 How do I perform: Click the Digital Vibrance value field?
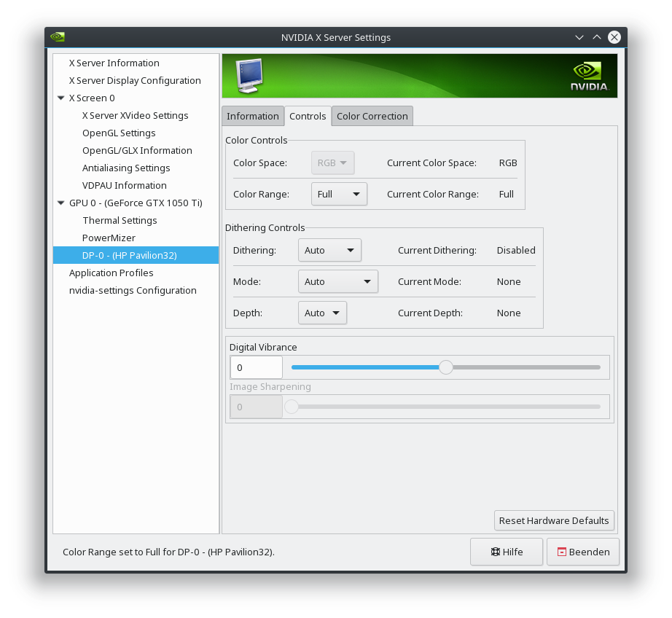257,367
